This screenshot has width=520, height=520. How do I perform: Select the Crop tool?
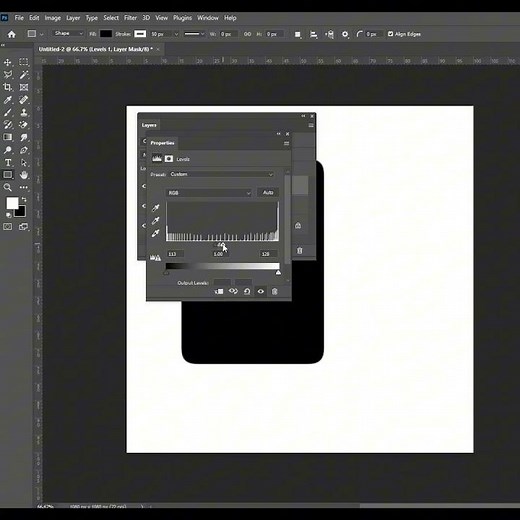[x=8, y=87]
